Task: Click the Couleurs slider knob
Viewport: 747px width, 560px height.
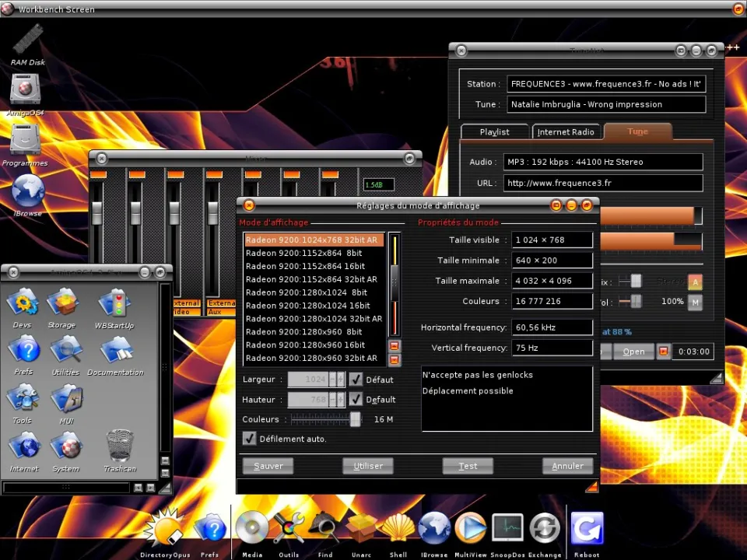Action: pos(356,419)
